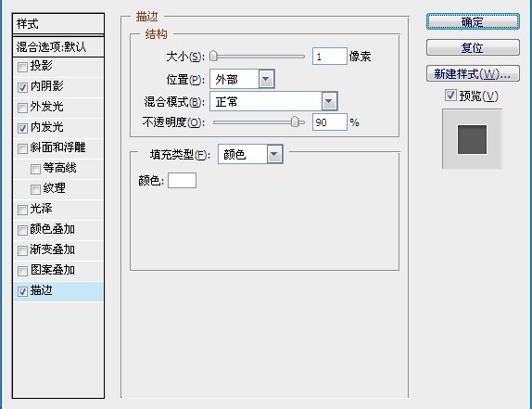Toggle the 预览 preview checkbox

point(450,95)
